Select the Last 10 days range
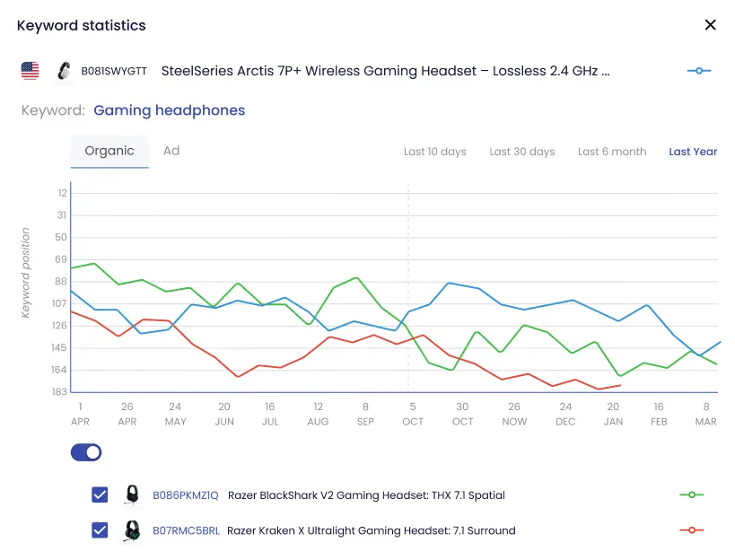The width and height of the screenshot is (735, 560). [x=435, y=152]
